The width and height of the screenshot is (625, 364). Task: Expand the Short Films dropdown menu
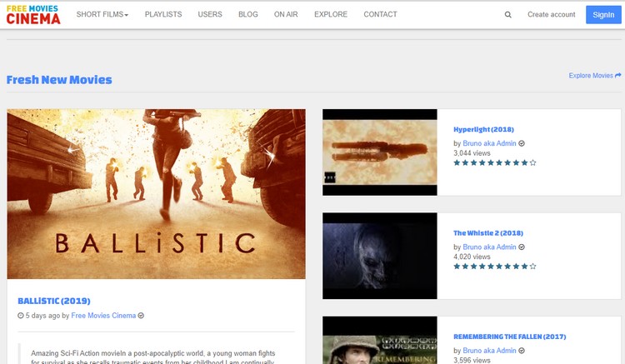[x=102, y=14]
